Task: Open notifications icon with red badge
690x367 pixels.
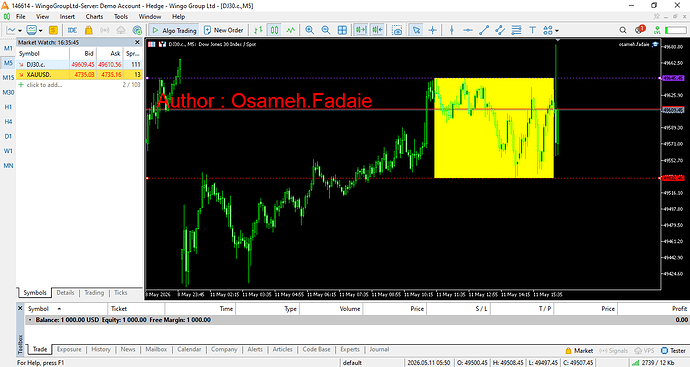Action: tap(639, 29)
